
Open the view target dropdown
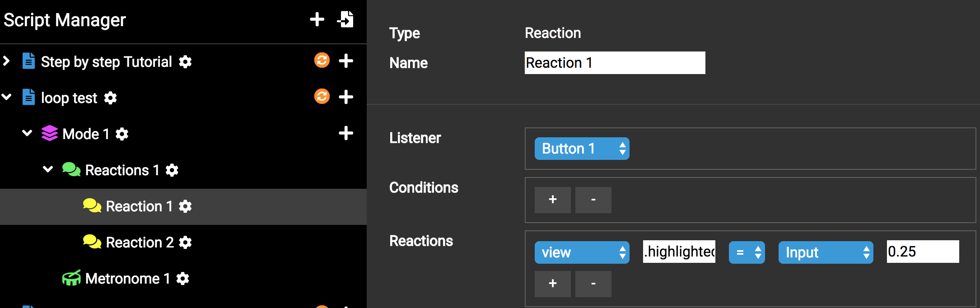(x=582, y=252)
